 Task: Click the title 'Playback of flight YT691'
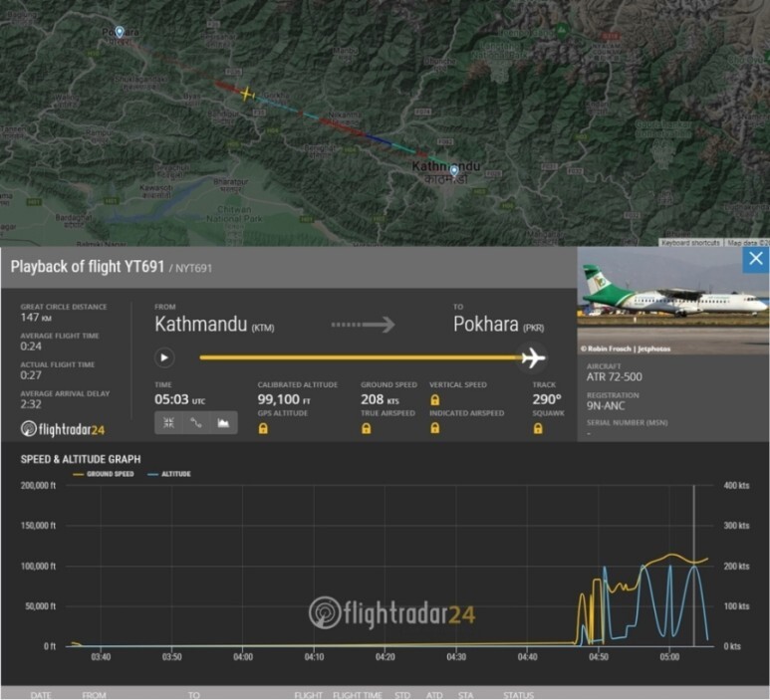click(88, 267)
